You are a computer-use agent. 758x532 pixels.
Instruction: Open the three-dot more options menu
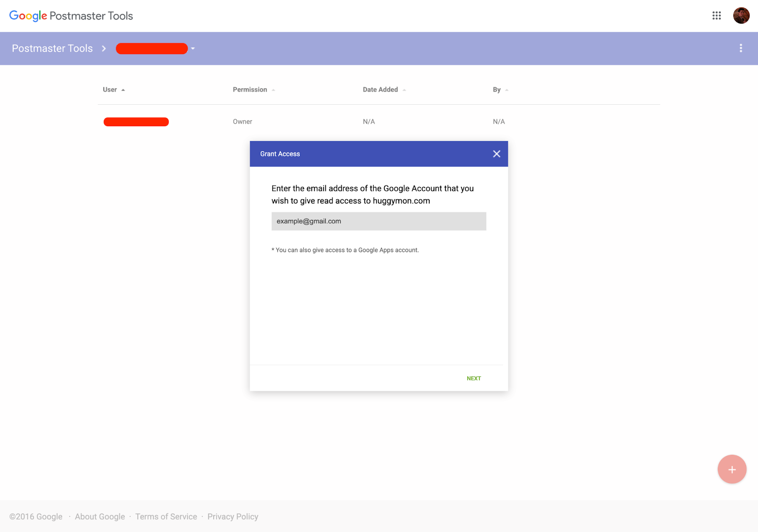(741, 48)
